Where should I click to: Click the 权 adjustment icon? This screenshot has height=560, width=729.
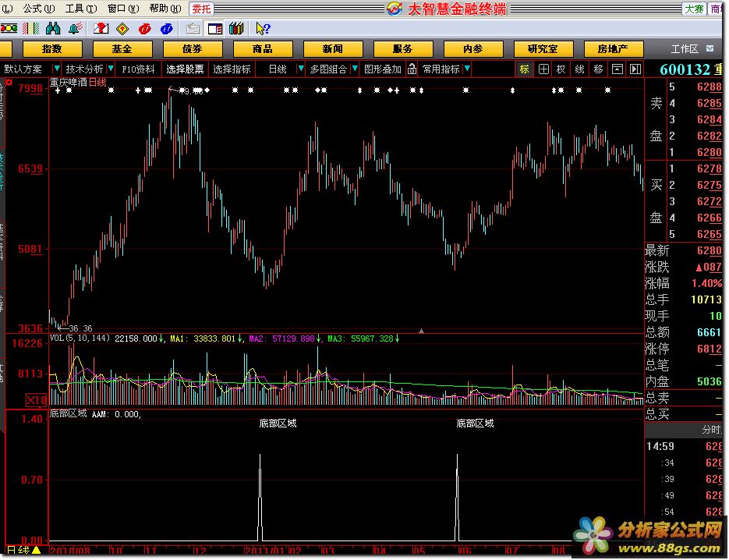561,69
